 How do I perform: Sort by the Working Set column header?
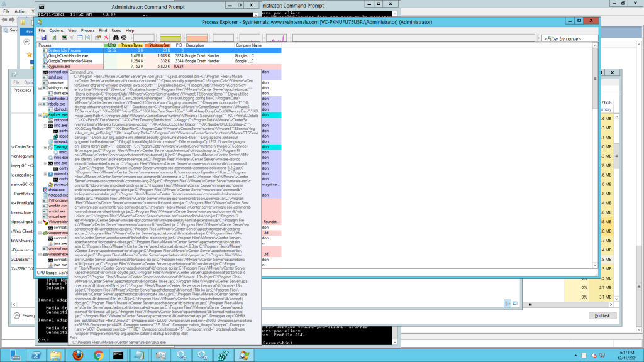tap(158, 45)
